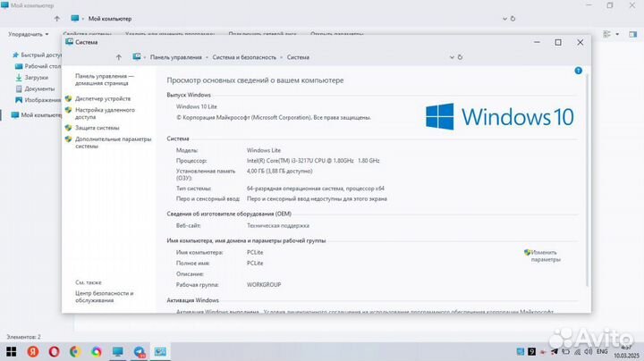Navigate to Панель управления breadcrumb

[176, 57]
